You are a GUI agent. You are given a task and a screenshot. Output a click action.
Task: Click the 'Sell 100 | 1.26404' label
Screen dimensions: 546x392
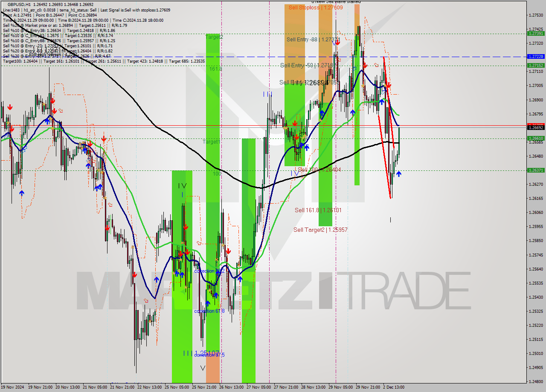click(x=319, y=170)
